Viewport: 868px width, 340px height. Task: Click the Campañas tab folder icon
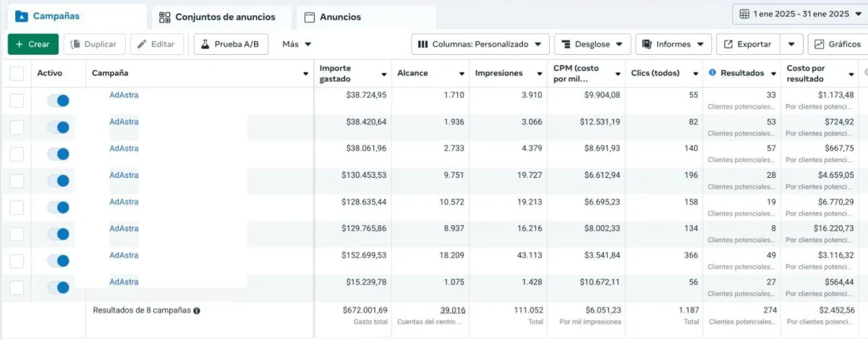pyautogui.click(x=21, y=16)
